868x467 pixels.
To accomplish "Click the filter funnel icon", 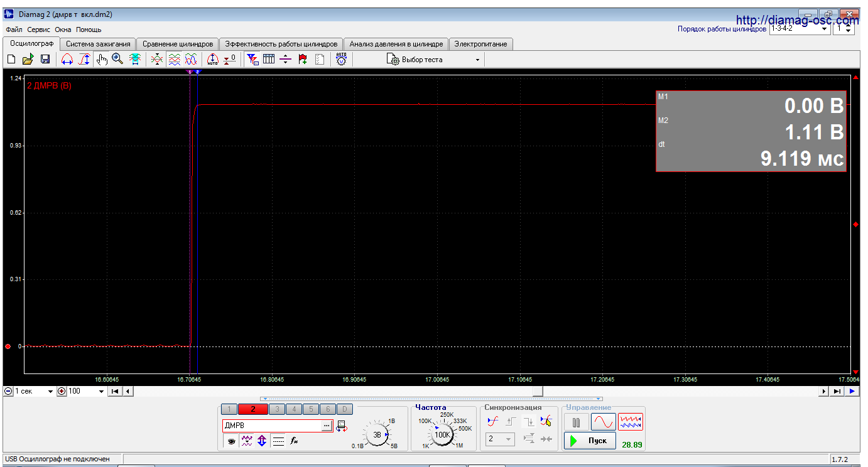I will [252, 59].
